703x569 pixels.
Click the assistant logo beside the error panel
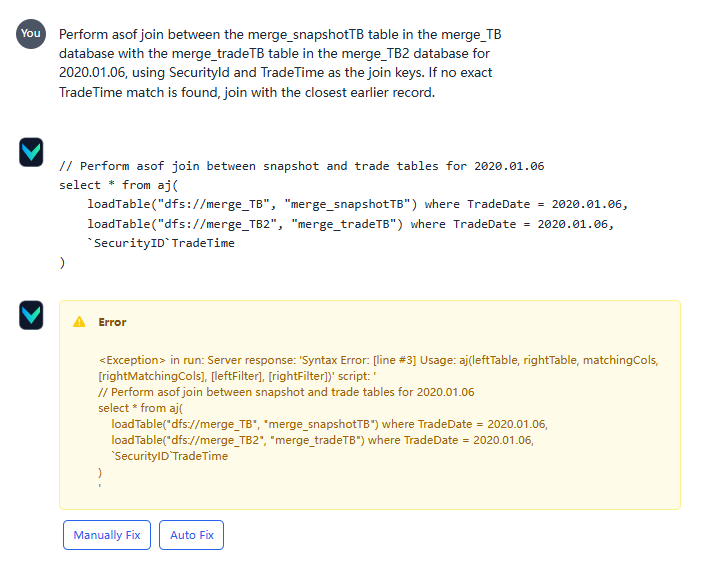(x=31, y=316)
